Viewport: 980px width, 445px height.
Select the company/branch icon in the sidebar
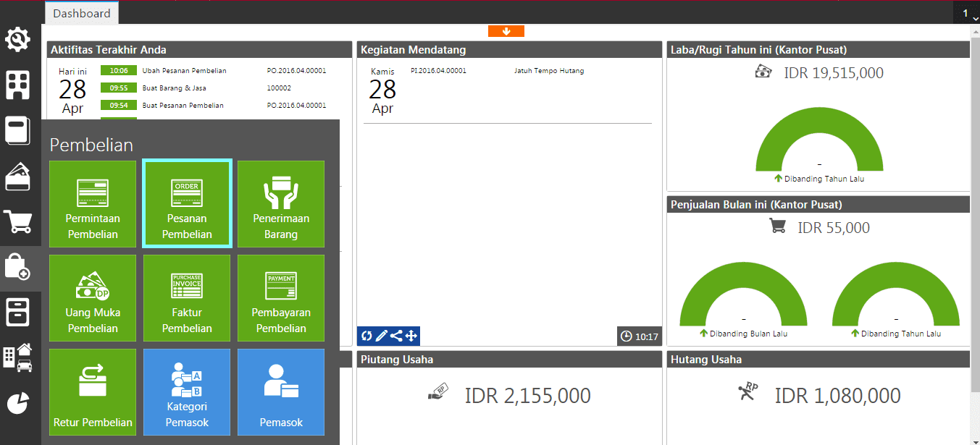pos(19,85)
